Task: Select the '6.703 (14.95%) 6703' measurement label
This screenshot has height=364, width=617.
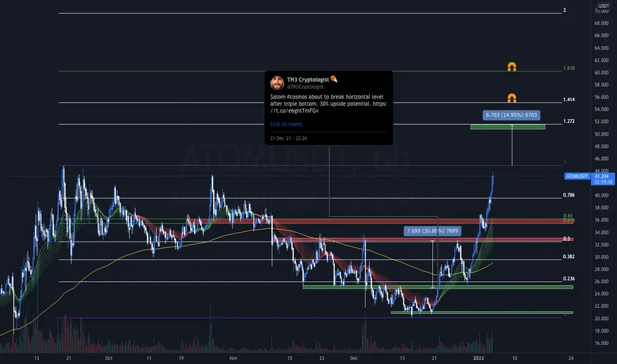Action: pos(511,115)
